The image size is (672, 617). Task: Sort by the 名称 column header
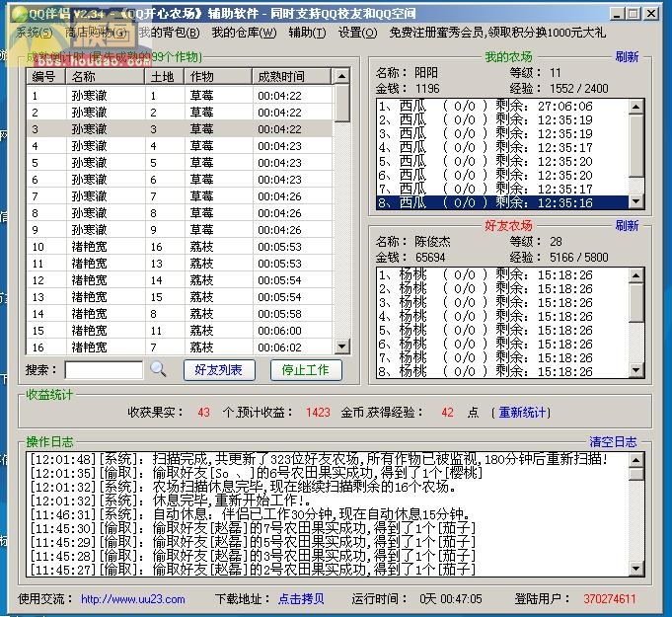tap(105, 76)
